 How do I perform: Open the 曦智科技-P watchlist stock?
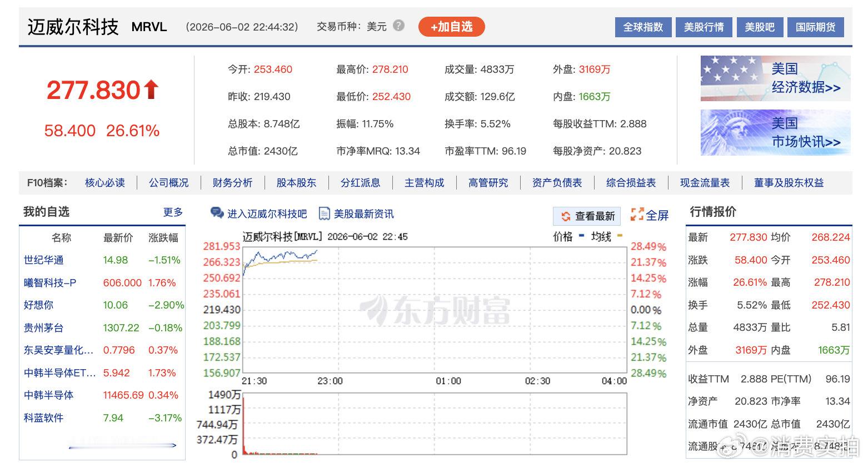[x=50, y=283]
